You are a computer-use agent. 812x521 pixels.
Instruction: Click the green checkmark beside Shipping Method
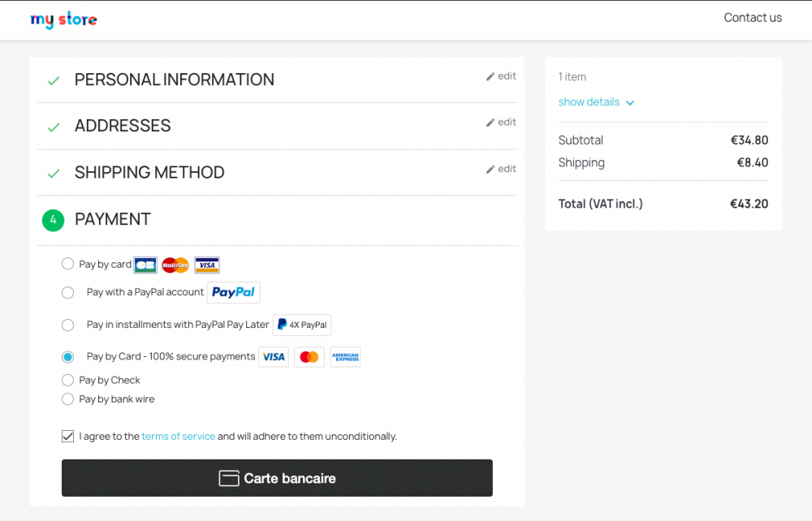(54, 173)
